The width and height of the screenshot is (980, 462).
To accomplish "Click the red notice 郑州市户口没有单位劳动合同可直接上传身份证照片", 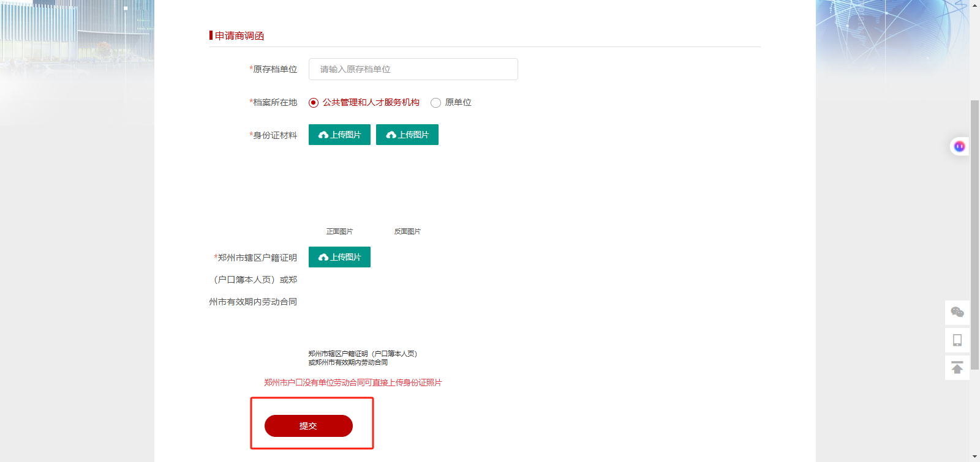I will click(x=353, y=382).
